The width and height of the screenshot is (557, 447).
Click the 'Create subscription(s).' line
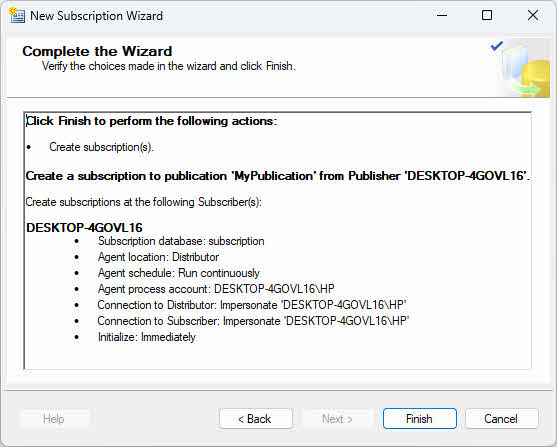[x=101, y=147]
